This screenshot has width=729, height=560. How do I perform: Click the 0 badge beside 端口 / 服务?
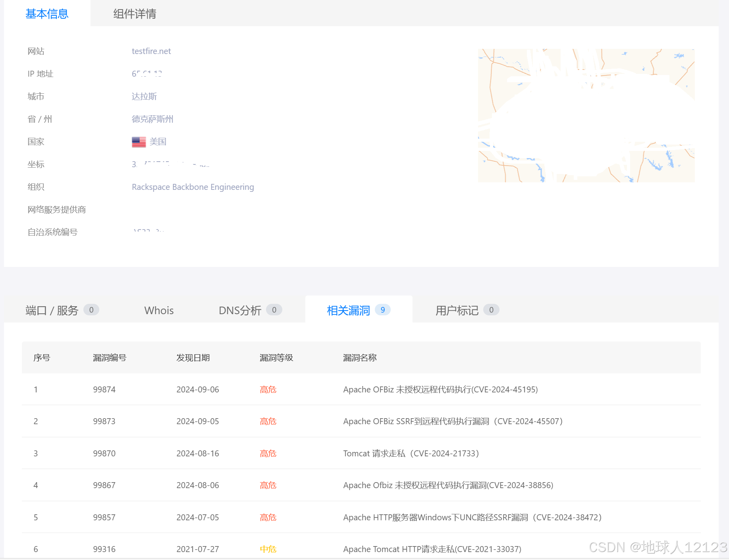click(x=91, y=310)
